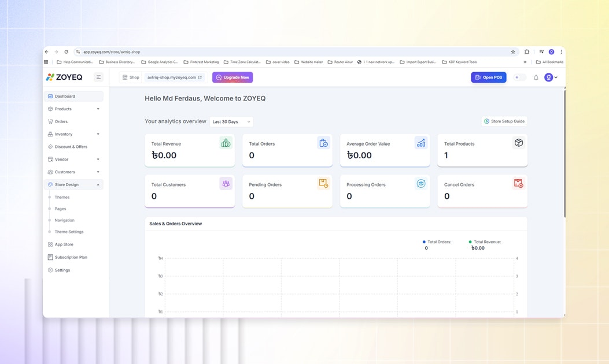
Task: Open the Website maker bookmark folder
Action: 309,62
